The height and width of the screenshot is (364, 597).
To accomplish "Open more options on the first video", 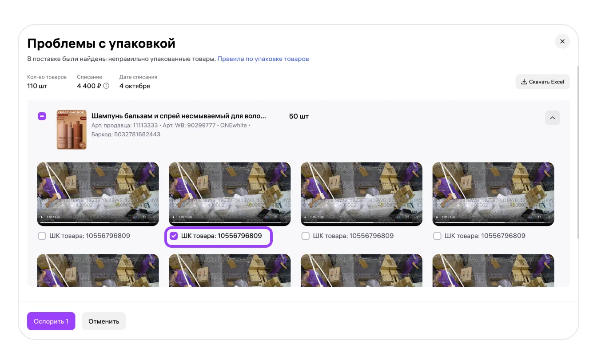I will coord(154,217).
